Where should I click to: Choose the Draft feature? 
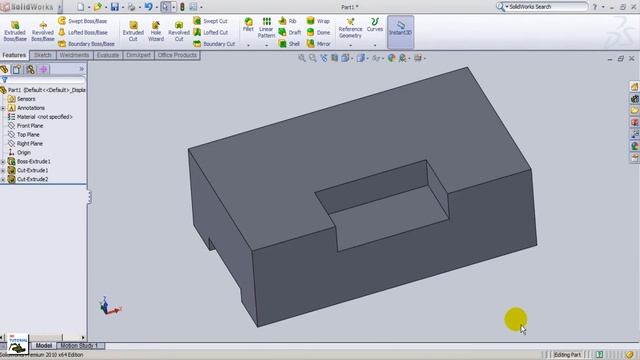(290, 32)
